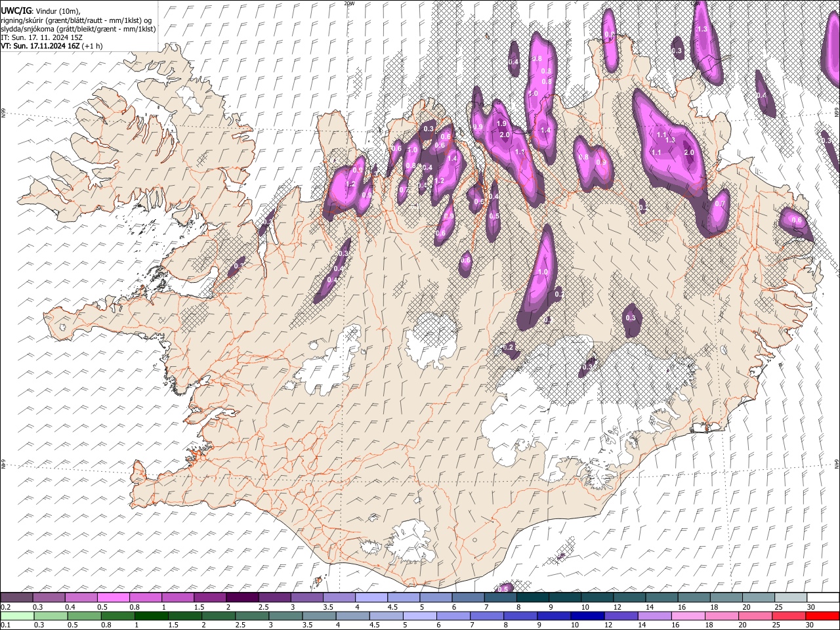
Task: Click the navy blue swatch labeled 10 in rain legend
Action: click(587, 616)
